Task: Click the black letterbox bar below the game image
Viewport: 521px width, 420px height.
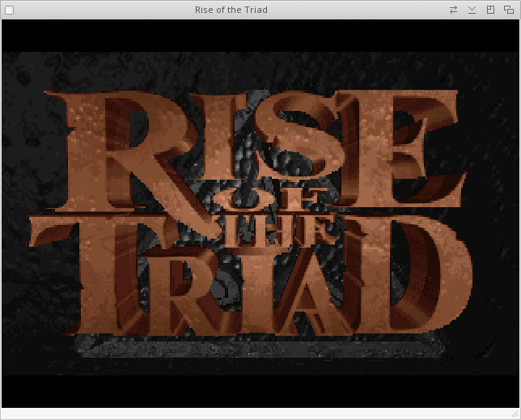Action: tap(259, 390)
